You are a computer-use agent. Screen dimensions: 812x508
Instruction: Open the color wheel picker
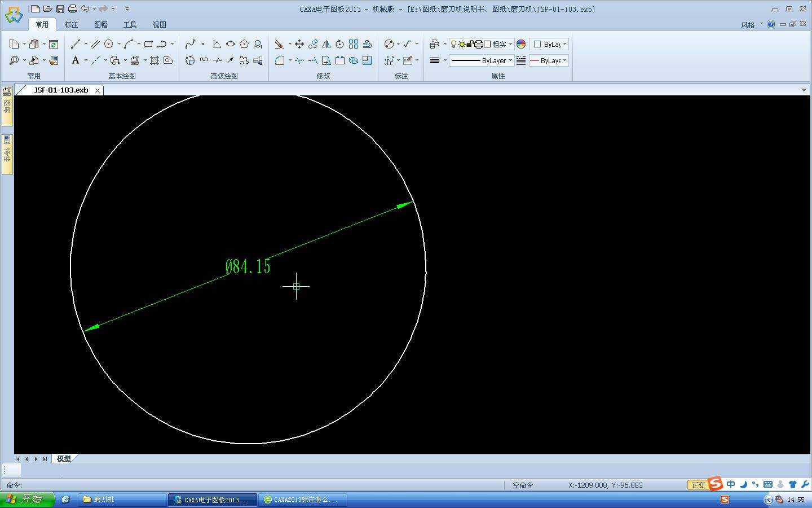tap(521, 44)
